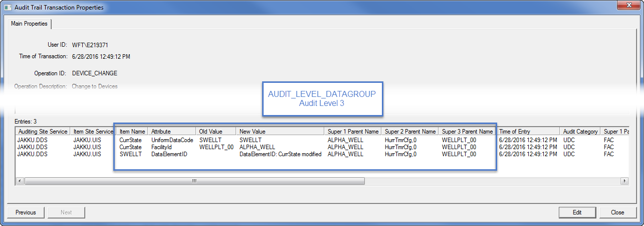Viewport: 644px width, 226px height.
Task: Sort by Auditing Site Service column header
Action: click(43, 132)
